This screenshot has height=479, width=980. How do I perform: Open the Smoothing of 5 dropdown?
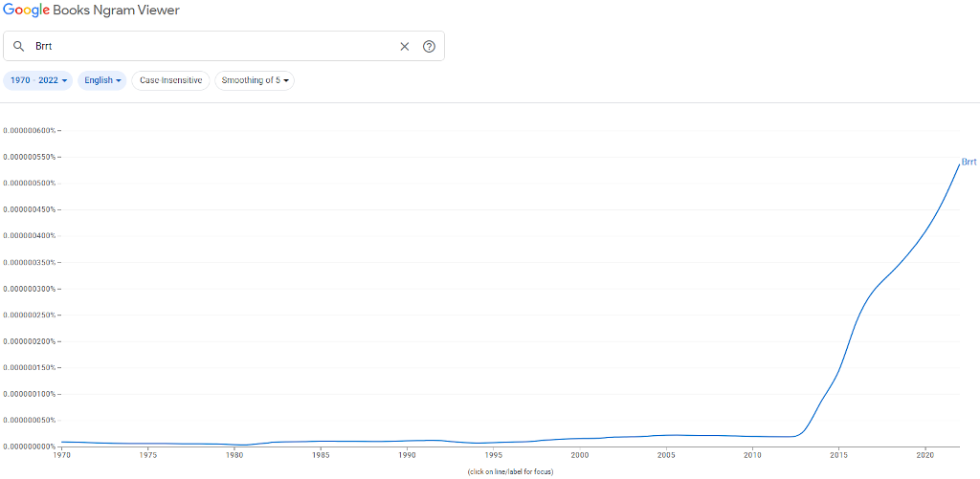click(x=256, y=80)
